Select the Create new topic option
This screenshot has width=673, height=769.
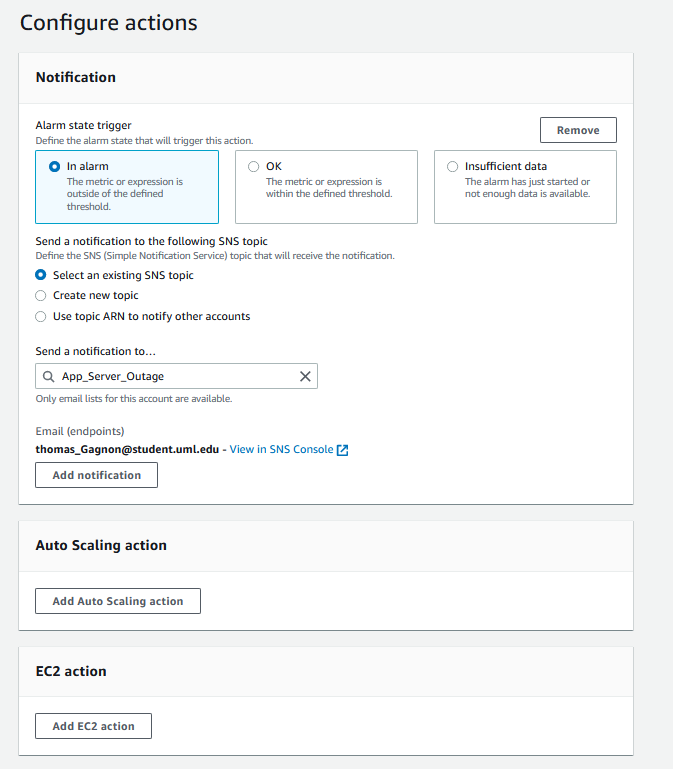tap(41, 296)
